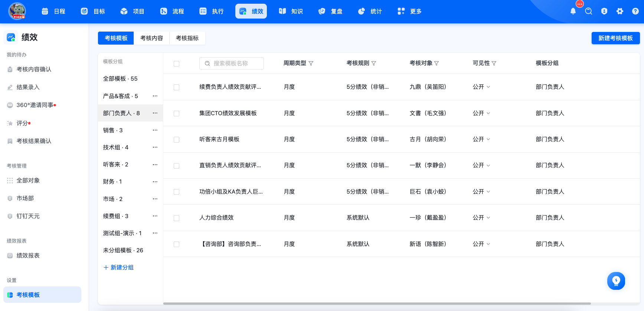Click the lightbulb floating assistant button
Image resolution: width=644 pixels, height=311 pixels.
pyautogui.click(x=616, y=281)
